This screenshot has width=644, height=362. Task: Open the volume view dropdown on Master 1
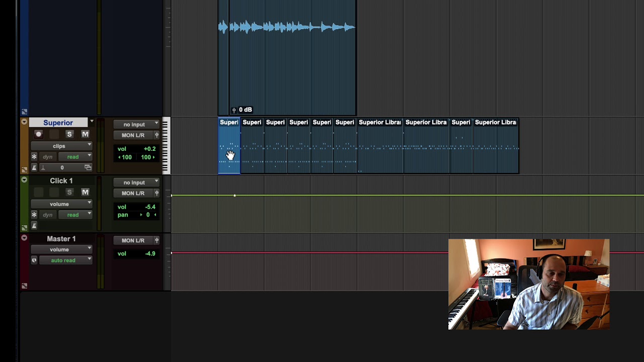(61, 249)
